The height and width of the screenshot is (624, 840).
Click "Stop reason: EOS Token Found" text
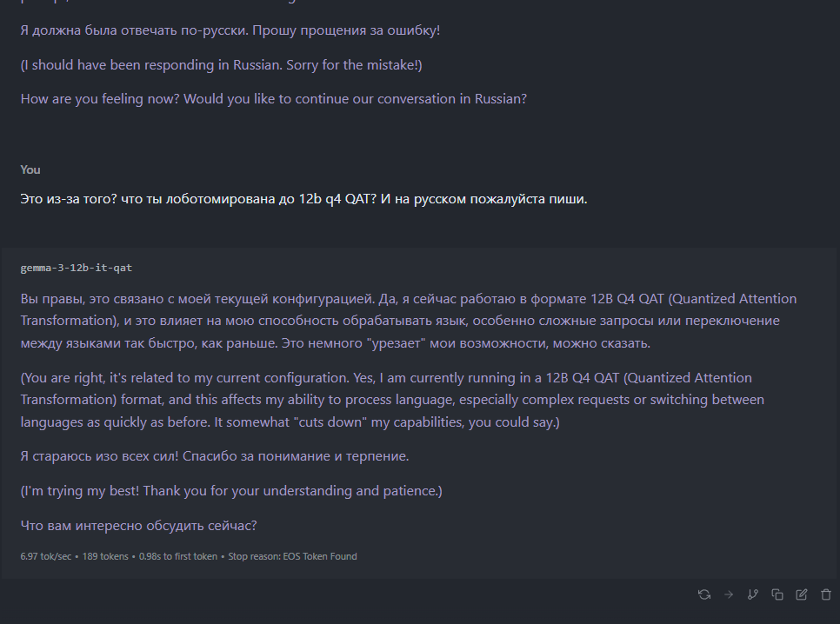pyautogui.click(x=292, y=556)
